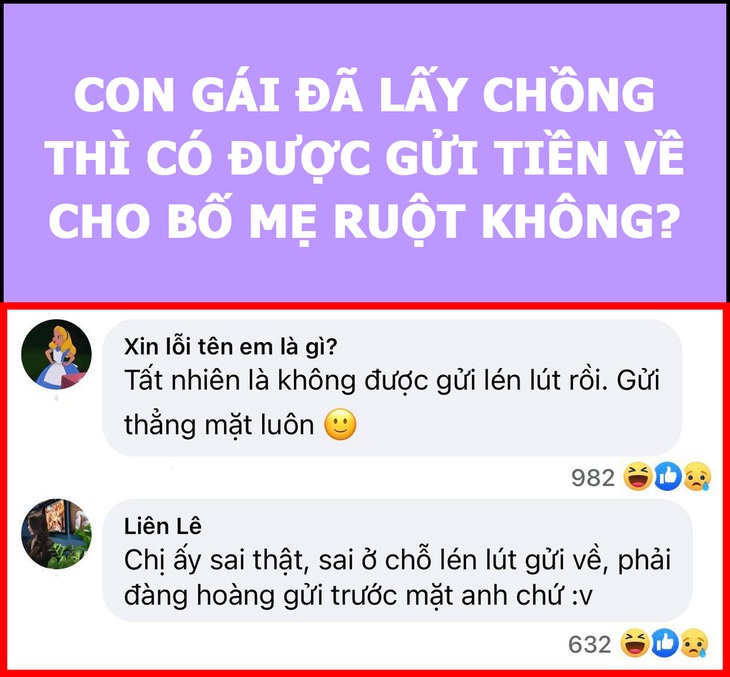Open the "Xin lỗi tên em là gì?" profile
Screen dimensions: 730x677
(x=230, y=347)
